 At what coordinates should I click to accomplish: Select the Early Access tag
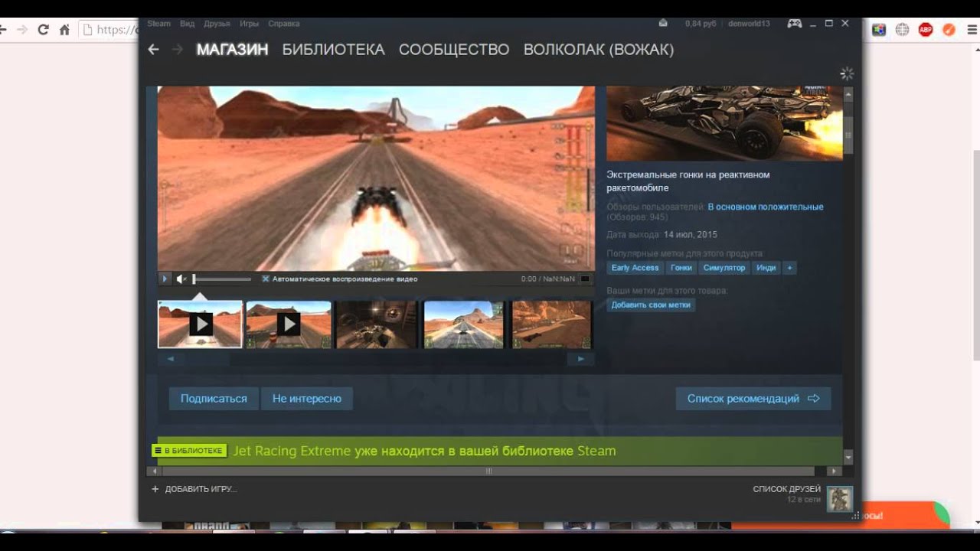tap(635, 268)
